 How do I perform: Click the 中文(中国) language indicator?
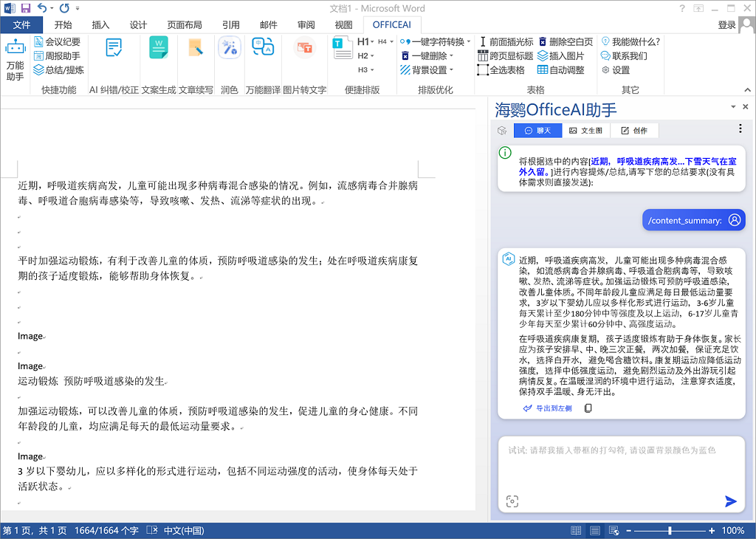184,531
